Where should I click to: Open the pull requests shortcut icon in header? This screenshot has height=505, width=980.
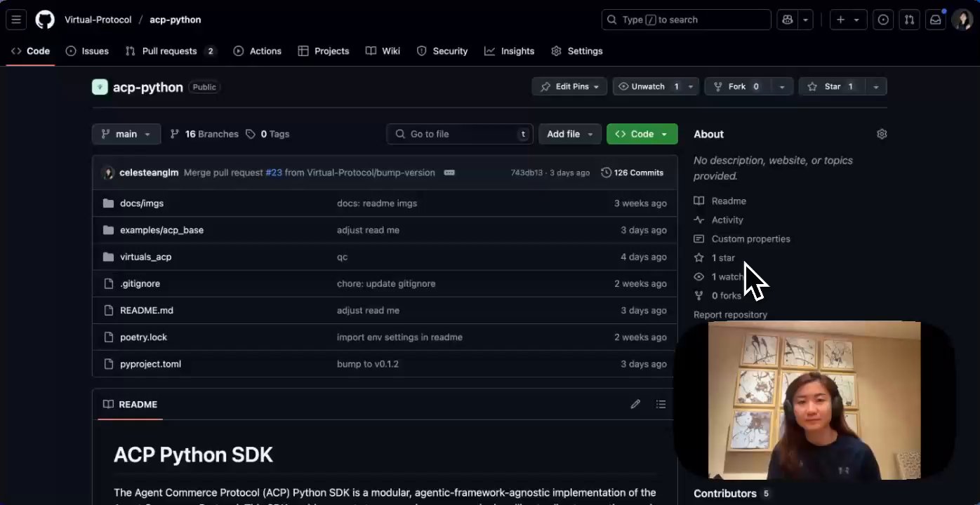[x=909, y=20]
